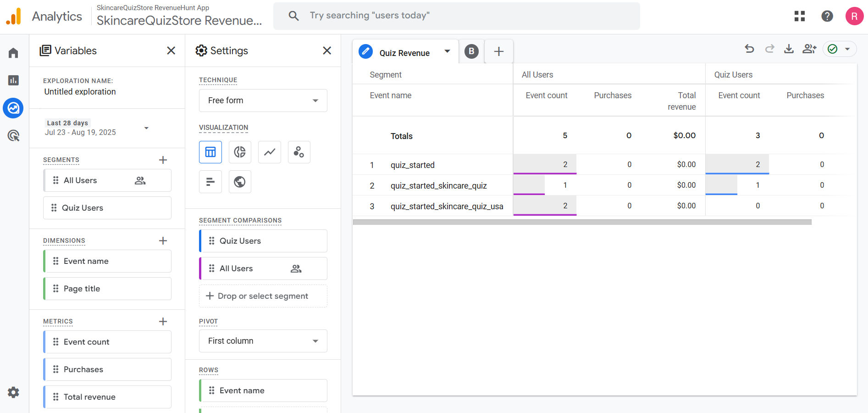Screen dimensions: 868x413
Task: Click the table horizontal scrollbar
Action: pyautogui.click(x=582, y=222)
